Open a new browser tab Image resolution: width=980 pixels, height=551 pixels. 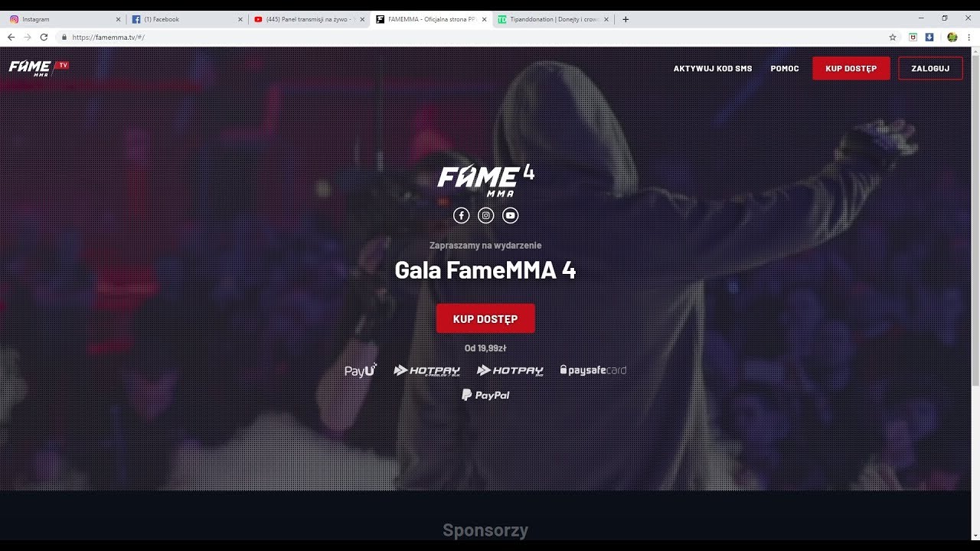(626, 19)
